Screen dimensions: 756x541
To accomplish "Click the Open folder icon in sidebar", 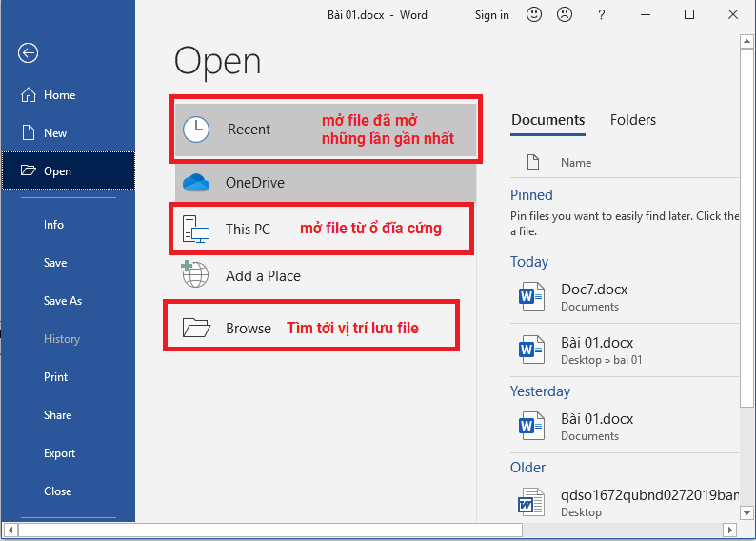I will tap(29, 170).
